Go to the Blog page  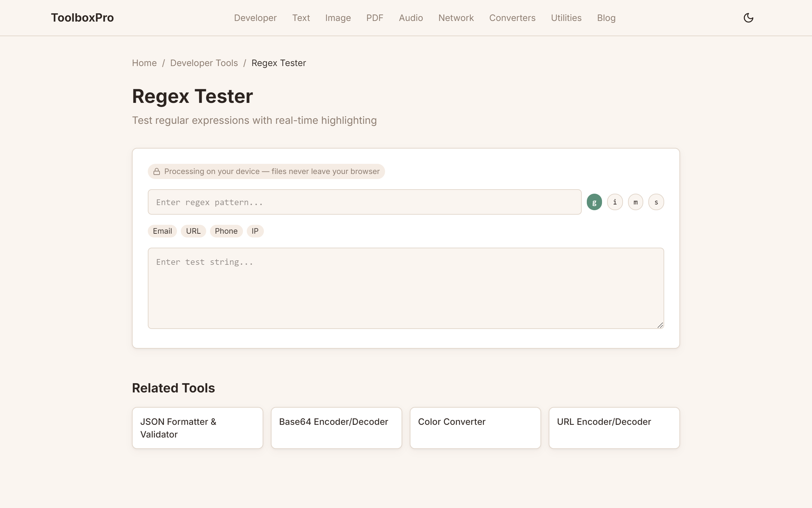click(606, 18)
